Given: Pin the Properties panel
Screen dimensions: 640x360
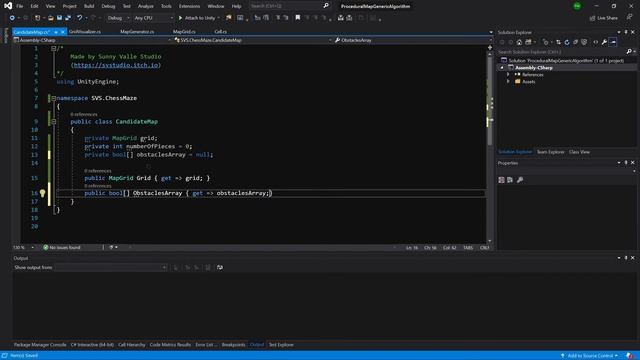Looking at the screenshot, I should [x=626, y=163].
